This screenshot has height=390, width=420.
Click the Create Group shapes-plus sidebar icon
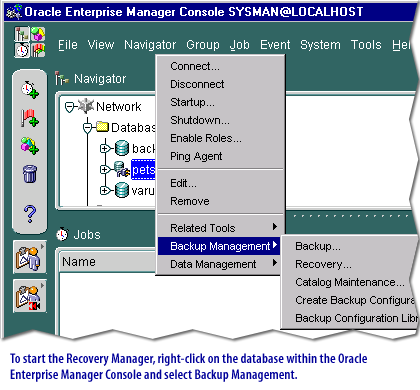[30, 146]
